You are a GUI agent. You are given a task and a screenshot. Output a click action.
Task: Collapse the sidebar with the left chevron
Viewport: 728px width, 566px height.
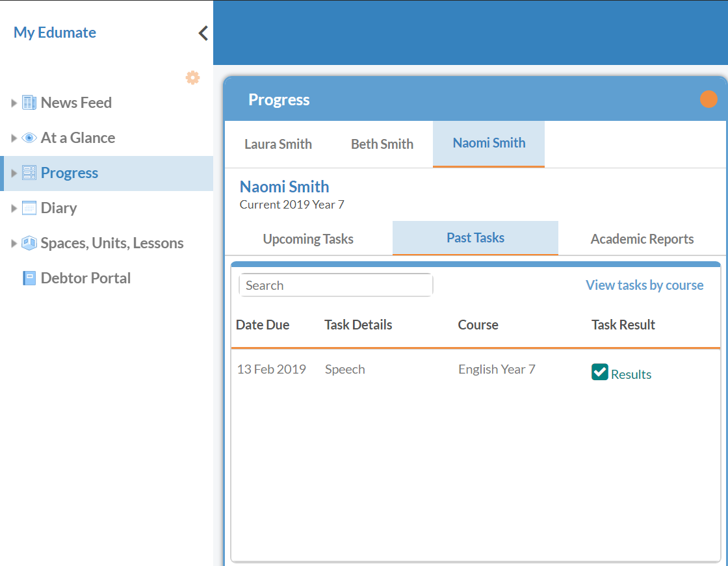click(x=203, y=33)
